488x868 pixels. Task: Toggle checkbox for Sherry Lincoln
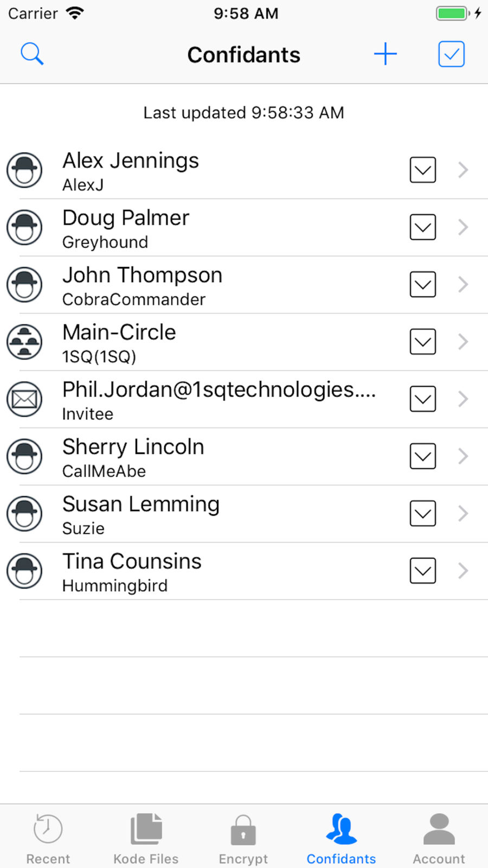click(x=423, y=456)
